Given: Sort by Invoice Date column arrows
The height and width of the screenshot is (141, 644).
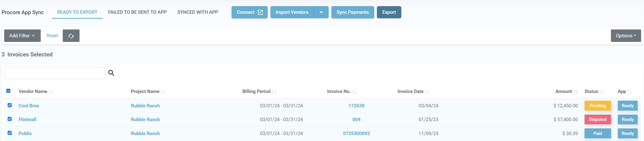Looking at the screenshot, I should (427, 92).
